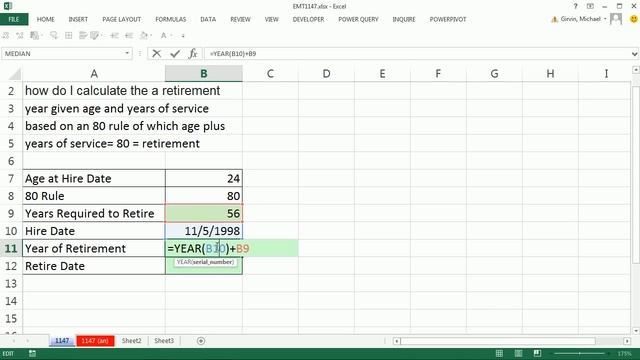Click the value 24 in column B
This screenshot has height=360, width=640.
pos(204,178)
